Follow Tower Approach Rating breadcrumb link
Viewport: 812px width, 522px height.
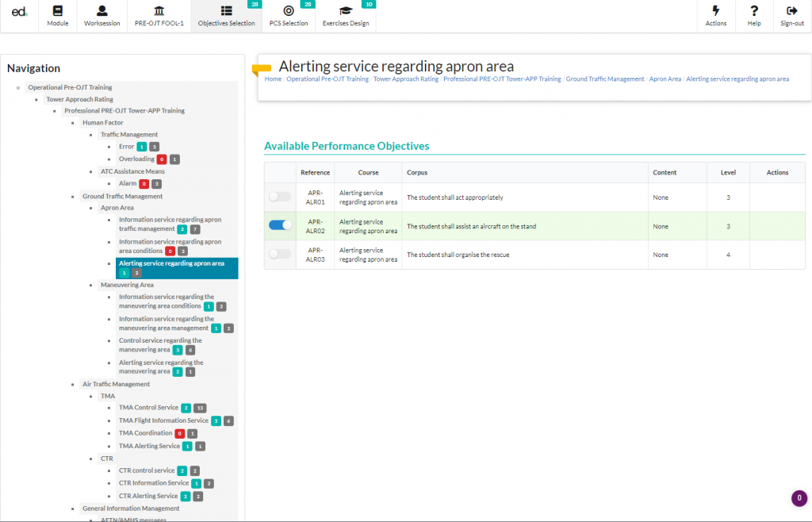click(x=406, y=79)
